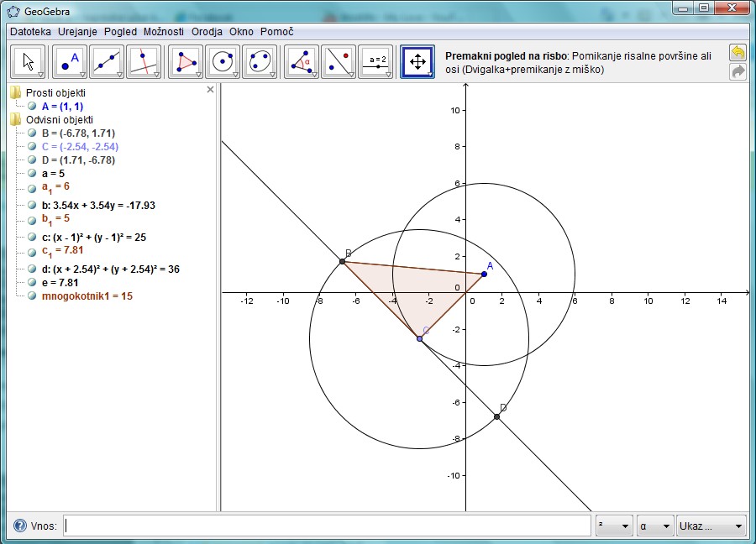Open the Datoteka menu
This screenshot has width=756, height=544.
pos(30,31)
